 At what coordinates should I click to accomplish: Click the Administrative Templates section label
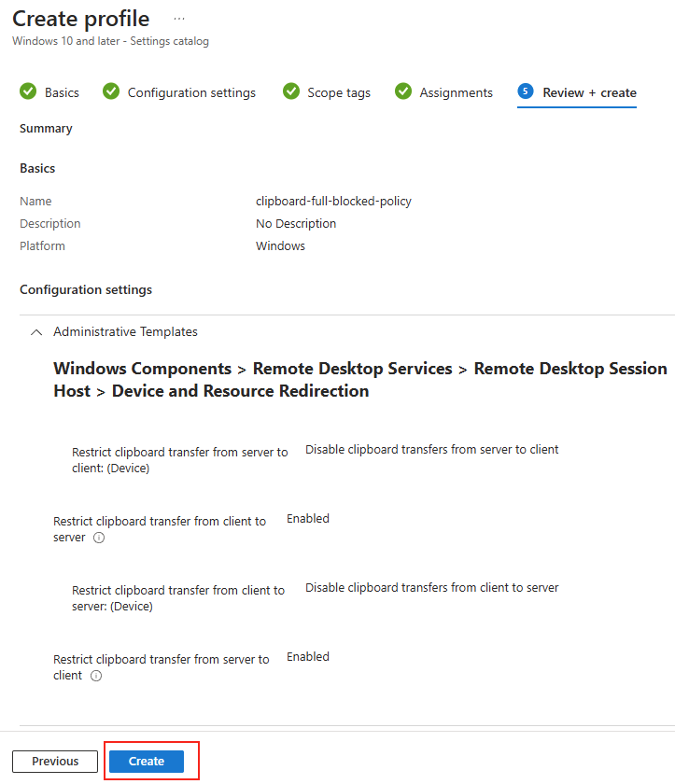125,331
